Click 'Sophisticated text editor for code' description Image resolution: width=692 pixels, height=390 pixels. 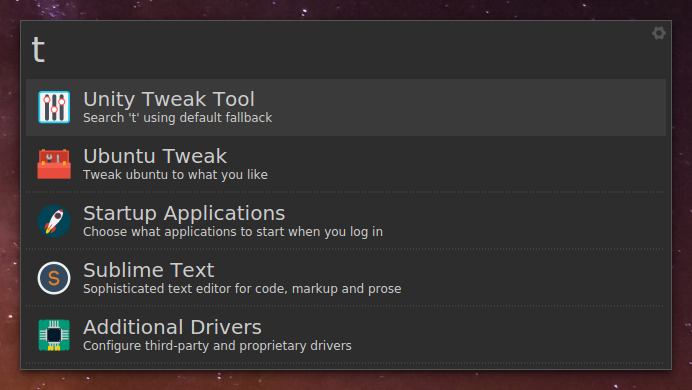pos(242,289)
